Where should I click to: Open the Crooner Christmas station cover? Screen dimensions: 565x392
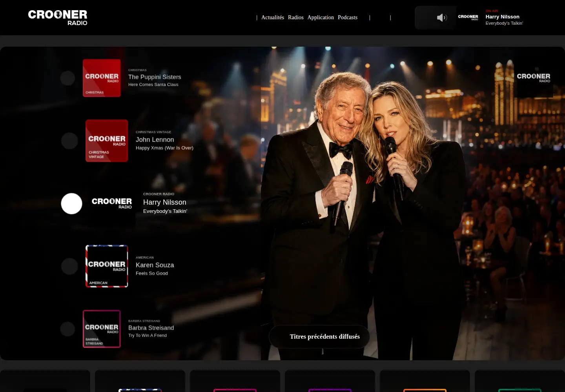tap(102, 78)
